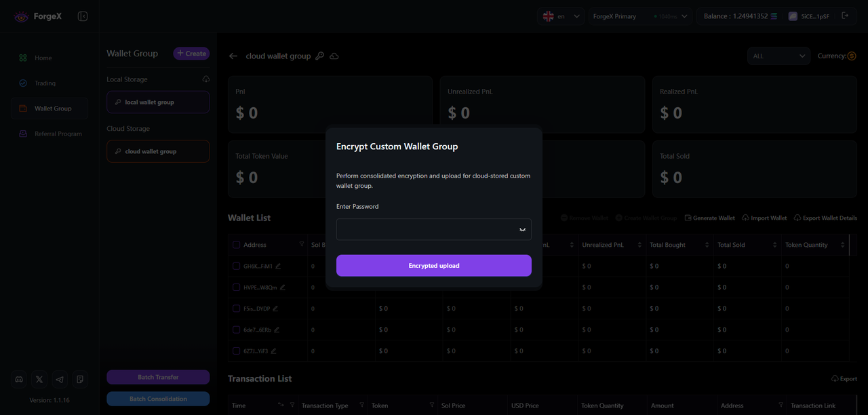Sort the Total Bought column
The height and width of the screenshot is (415, 868).
(707, 245)
